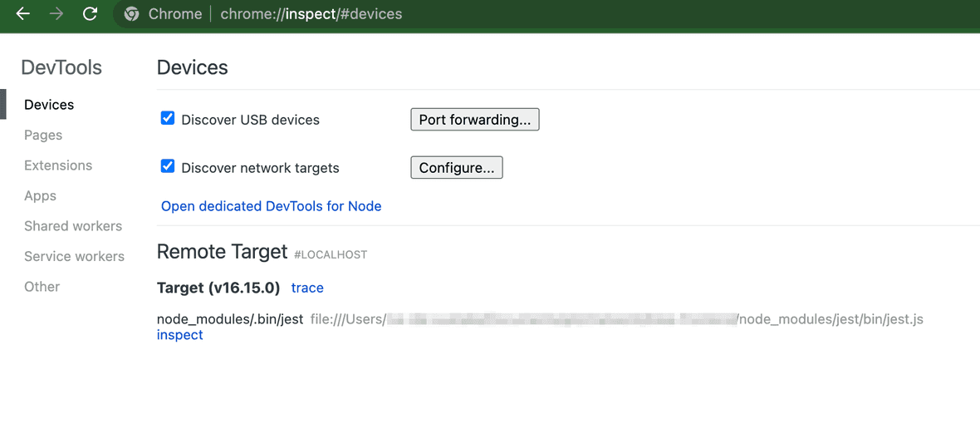The width and height of the screenshot is (980, 429).
Task: Go to the Extensions section
Action: (x=58, y=165)
